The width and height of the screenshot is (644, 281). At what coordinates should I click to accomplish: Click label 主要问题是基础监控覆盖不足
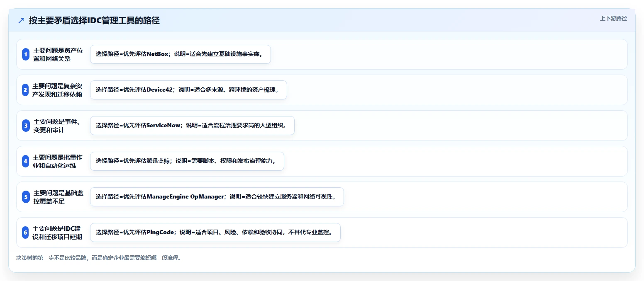pos(58,197)
